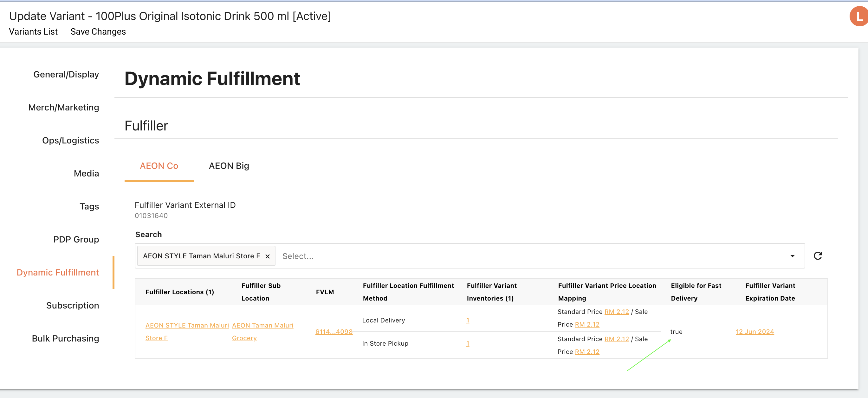Click the In Store Pickup method cell

click(385, 343)
